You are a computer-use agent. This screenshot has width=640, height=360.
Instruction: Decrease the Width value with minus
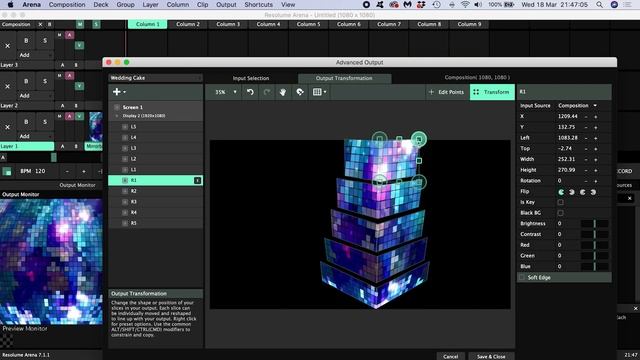click(586, 160)
